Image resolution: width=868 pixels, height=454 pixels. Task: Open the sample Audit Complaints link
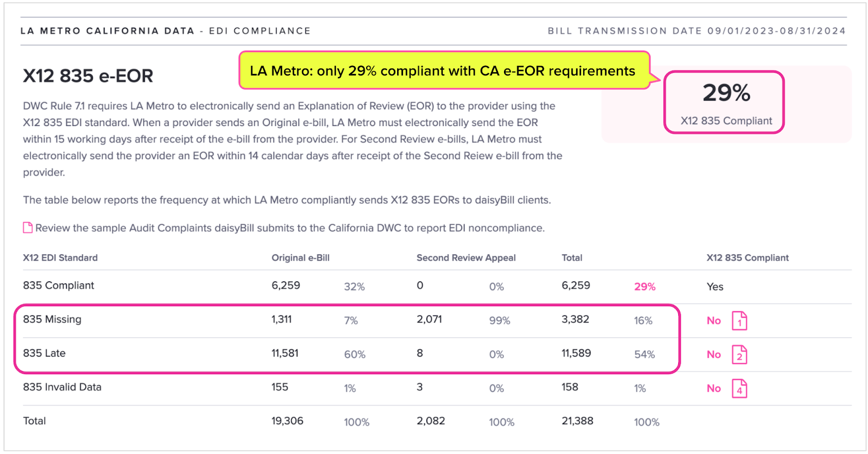pyautogui.click(x=290, y=228)
